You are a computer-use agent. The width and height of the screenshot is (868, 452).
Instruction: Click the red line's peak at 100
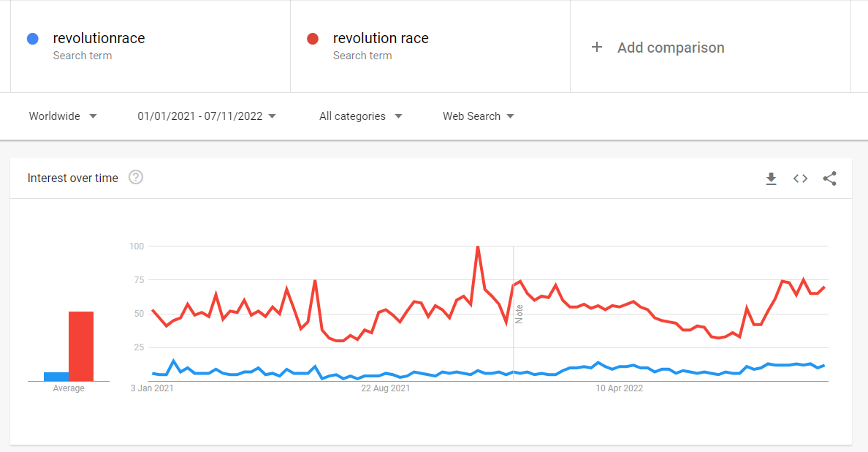tap(478, 246)
